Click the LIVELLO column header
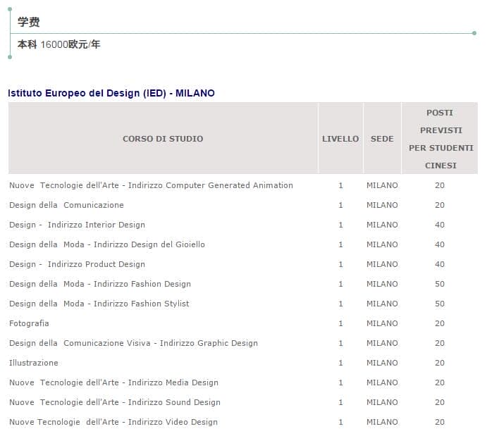 (x=340, y=139)
